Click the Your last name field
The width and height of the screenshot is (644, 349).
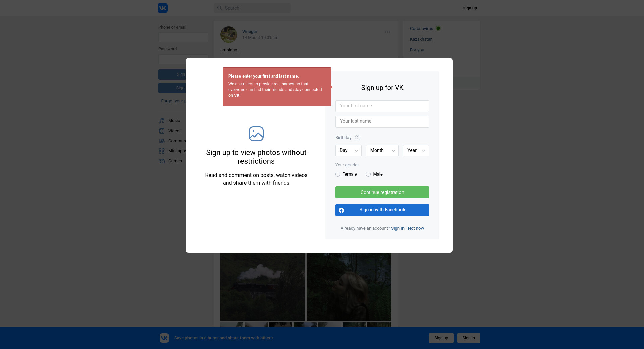[382, 121]
